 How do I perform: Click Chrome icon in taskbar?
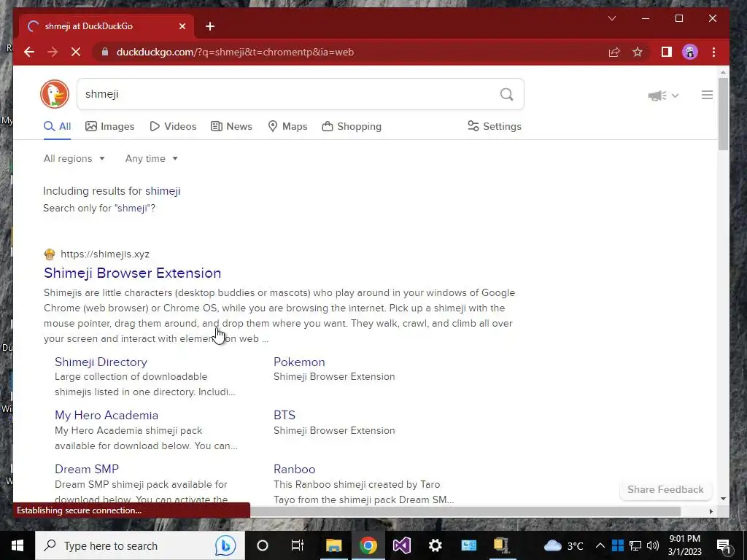(368, 545)
